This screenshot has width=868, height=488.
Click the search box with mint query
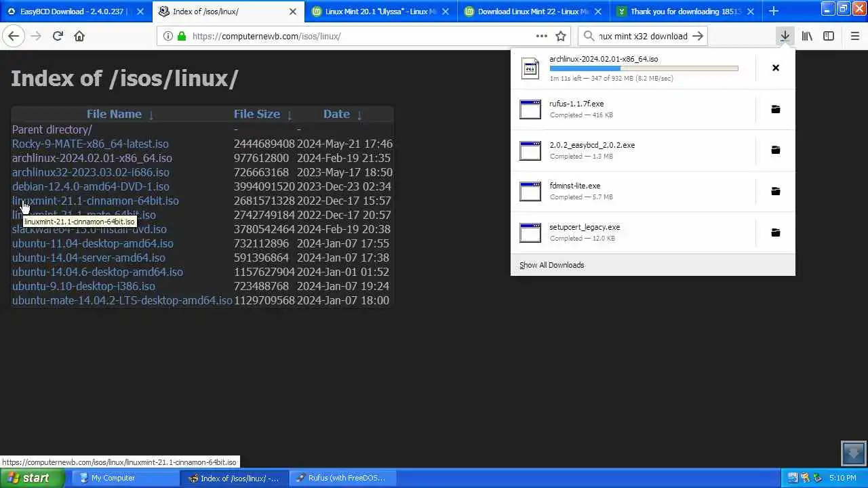pyautogui.click(x=643, y=36)
